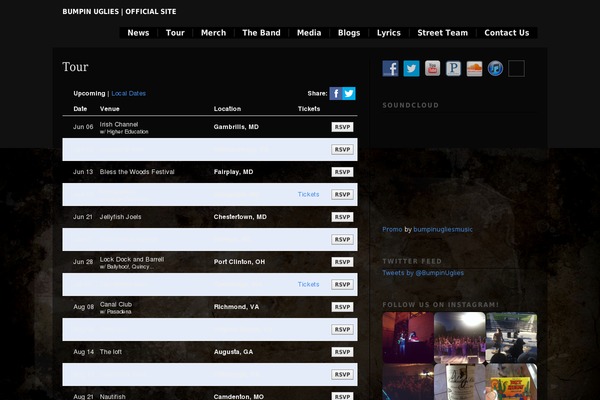Open the iTunes music note icon

(495, 69)
